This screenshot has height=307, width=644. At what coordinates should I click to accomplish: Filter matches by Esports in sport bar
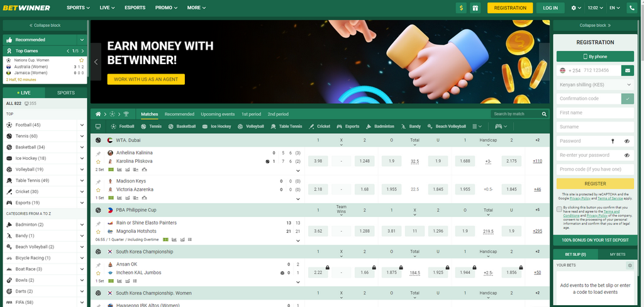coord(348,126)
